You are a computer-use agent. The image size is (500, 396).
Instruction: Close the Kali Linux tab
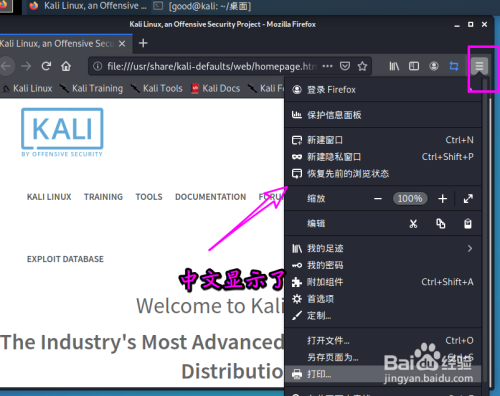[122, 44]
